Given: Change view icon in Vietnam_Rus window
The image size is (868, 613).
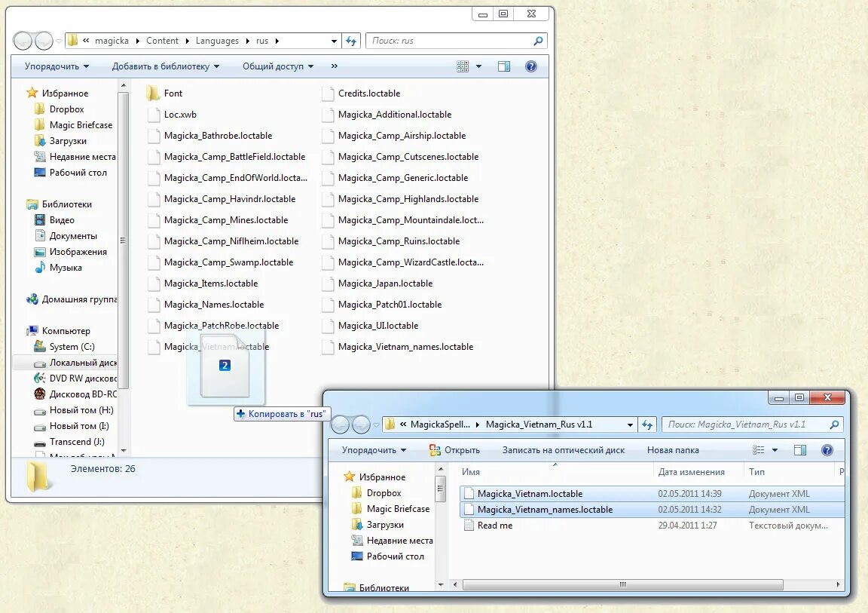Looking at the screenshot, I should tap(759, 450).
